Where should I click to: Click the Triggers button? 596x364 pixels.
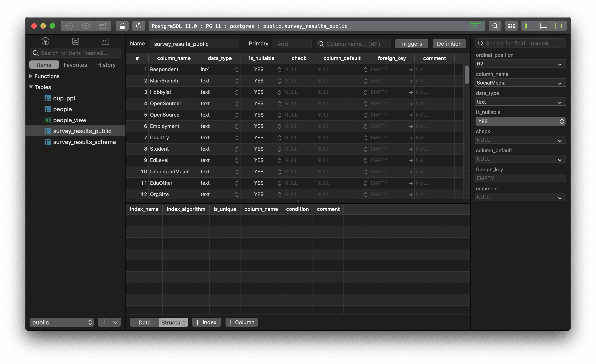[x=411, y=44]
